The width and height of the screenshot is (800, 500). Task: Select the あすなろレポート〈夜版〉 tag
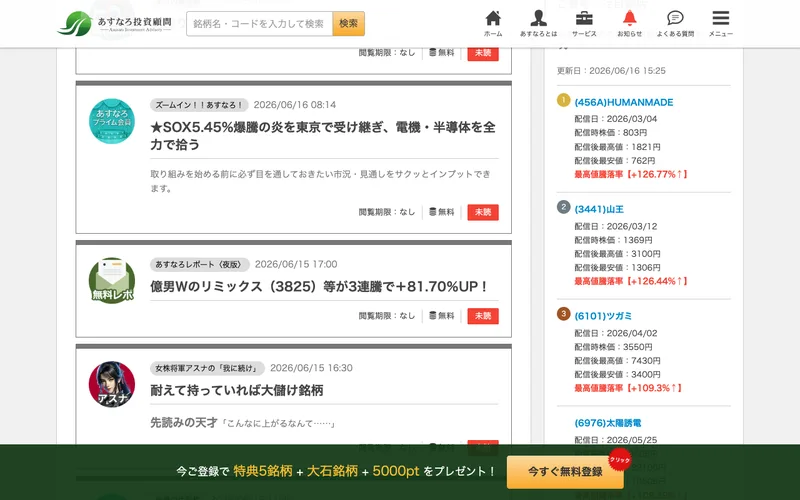pyautogui.click(x=199, y=264)
